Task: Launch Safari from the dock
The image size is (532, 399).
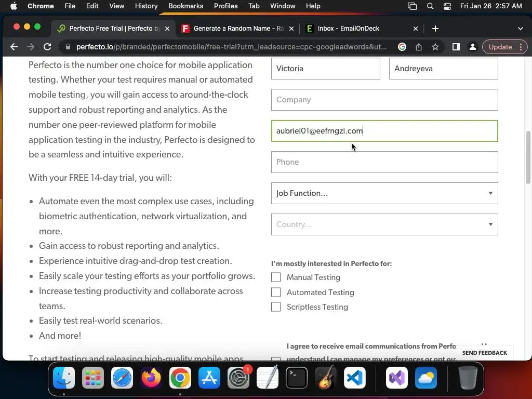Action: (x=122, y=378)
